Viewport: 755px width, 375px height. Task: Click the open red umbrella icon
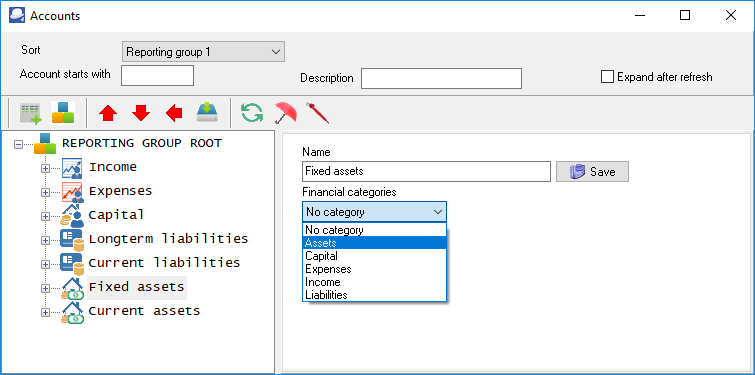[x=286, y=113]
